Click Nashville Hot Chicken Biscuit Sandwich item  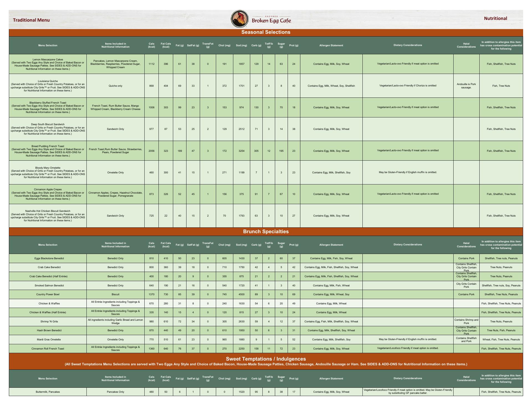click(x=48, y=211)
